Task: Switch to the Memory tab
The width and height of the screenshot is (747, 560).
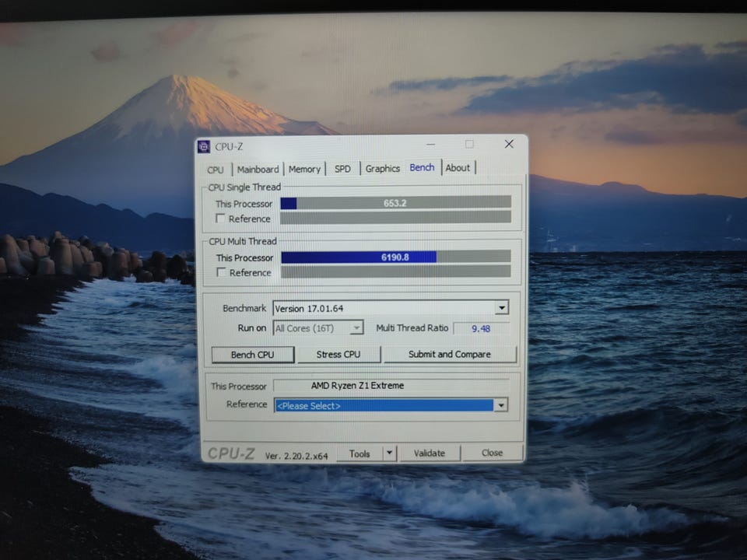Action: [304, 169]
